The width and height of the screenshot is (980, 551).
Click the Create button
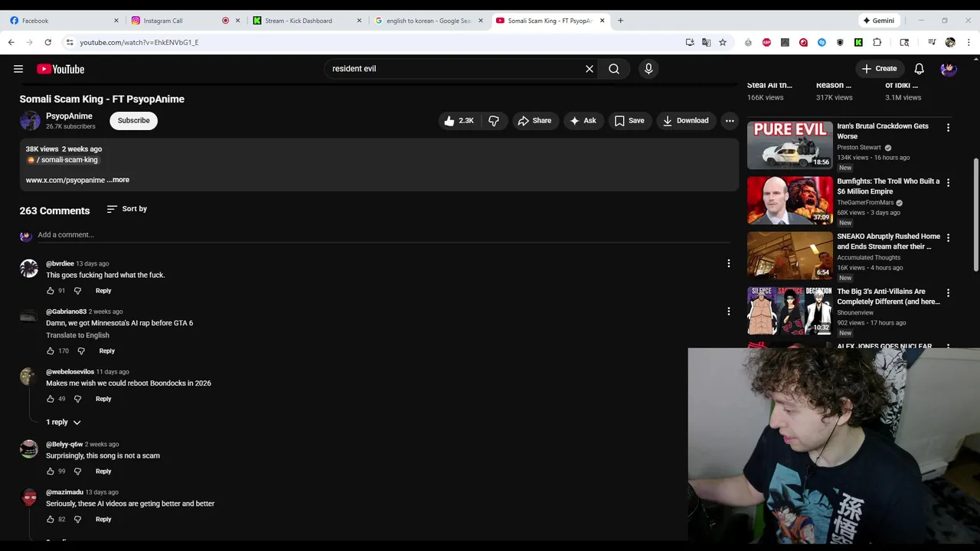tap(879, 69)
